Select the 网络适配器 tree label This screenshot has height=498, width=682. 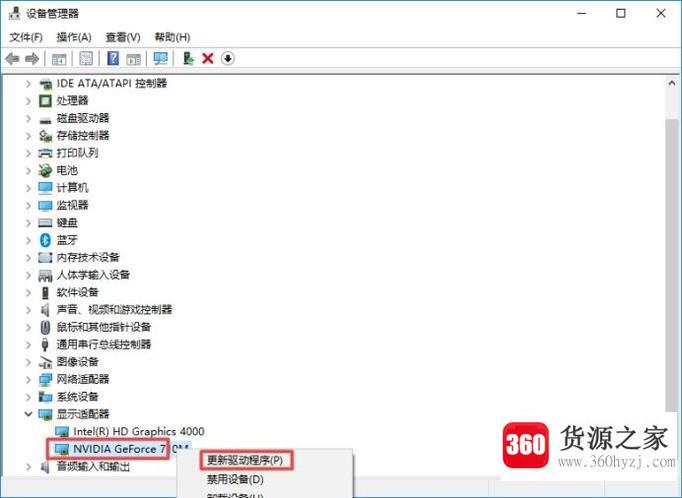[x=83, y=379]
